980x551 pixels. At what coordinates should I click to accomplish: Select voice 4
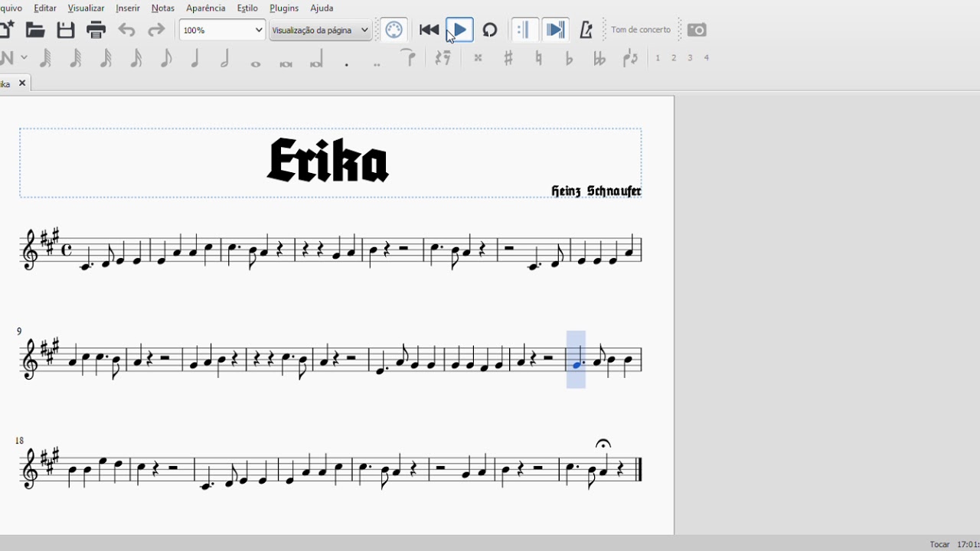(x=706, y=58)
